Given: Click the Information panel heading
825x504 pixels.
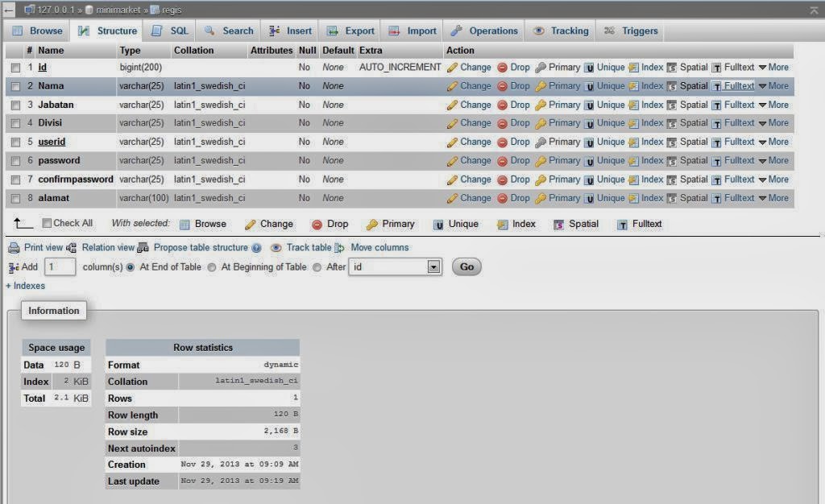Looking at the screenshot, I should click(x=54, y=311).
